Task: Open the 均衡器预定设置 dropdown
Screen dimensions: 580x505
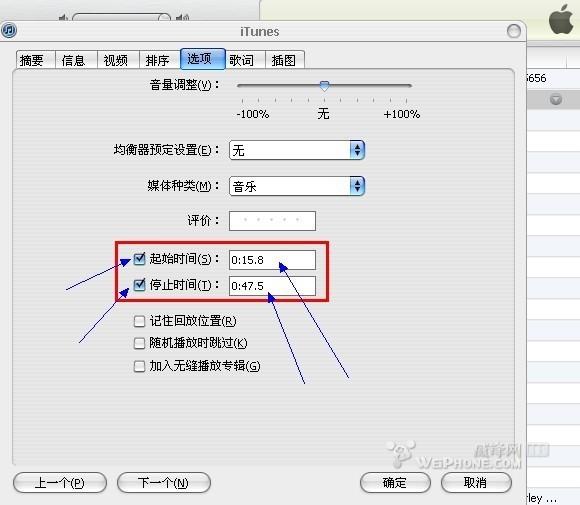Action: click(x=297, y=150)
